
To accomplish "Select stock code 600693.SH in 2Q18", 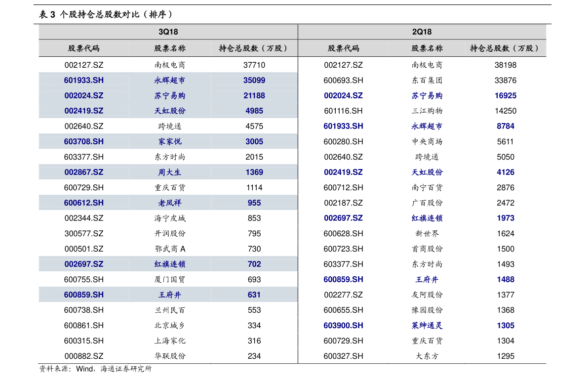I will [343, 81].
